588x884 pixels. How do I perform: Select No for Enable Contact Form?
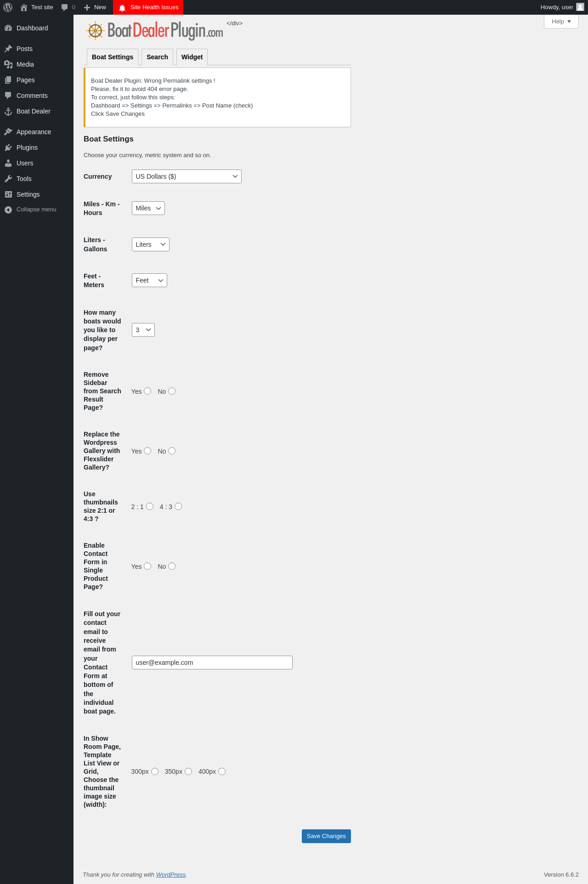(172, 566)
